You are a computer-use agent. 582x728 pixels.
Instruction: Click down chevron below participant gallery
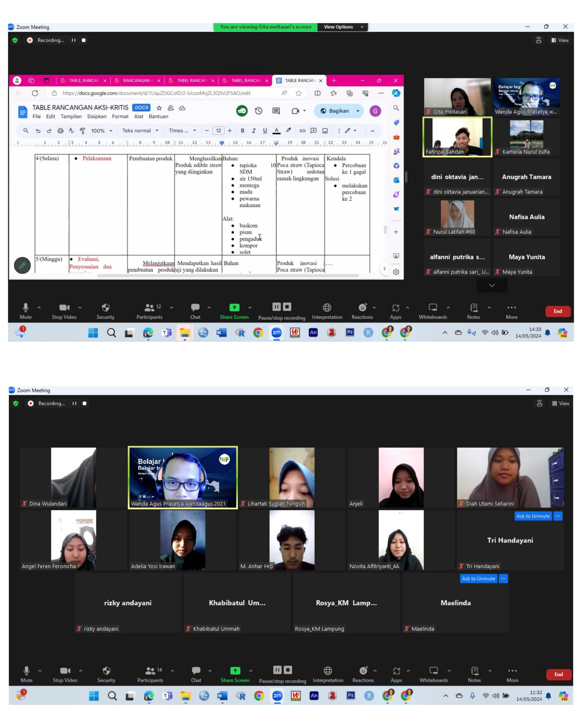coord(492,285)
